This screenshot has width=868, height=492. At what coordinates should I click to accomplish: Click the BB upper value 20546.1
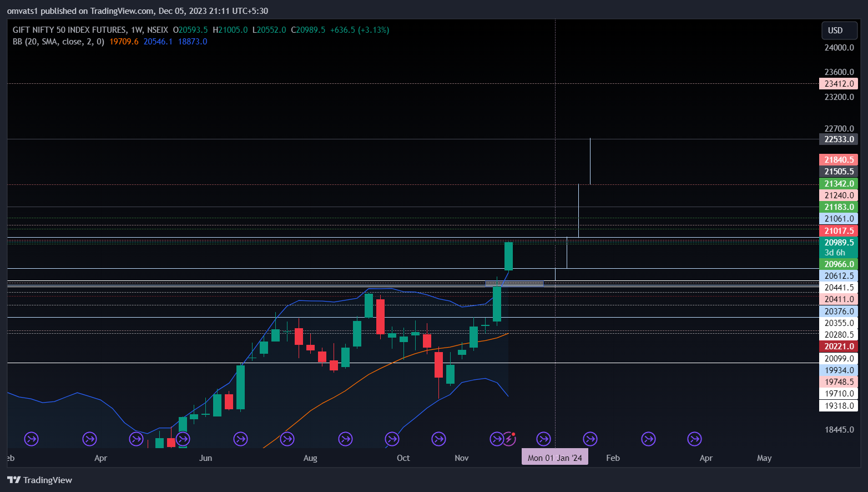click(x=158, y=42)
